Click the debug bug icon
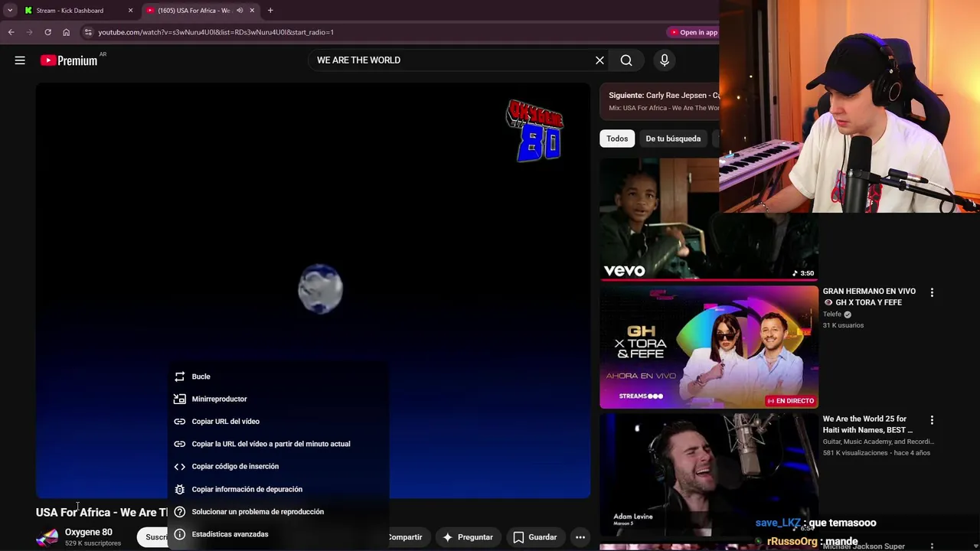The image size is (980, 551). (180, 489)
